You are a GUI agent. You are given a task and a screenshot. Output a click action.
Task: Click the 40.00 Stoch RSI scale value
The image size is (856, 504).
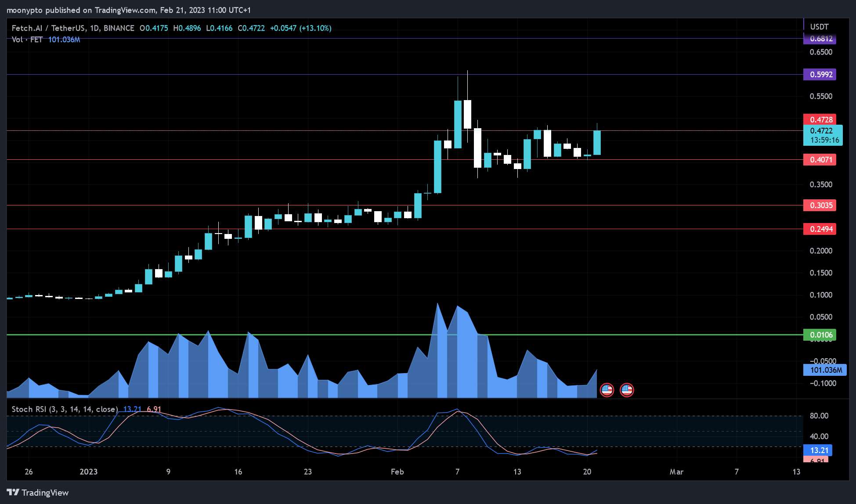coord(819,436)
